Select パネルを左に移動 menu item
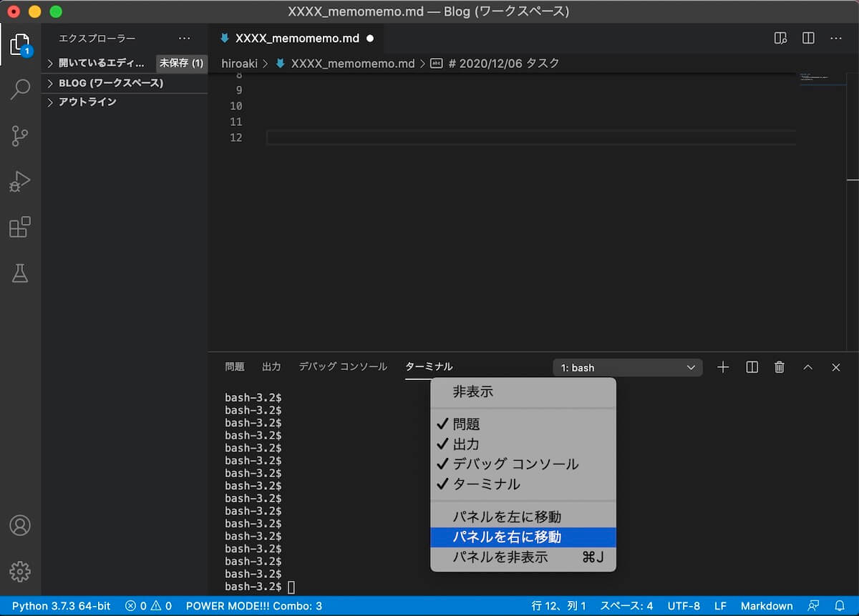The image size is (859, 616). [x=523, y=517]
